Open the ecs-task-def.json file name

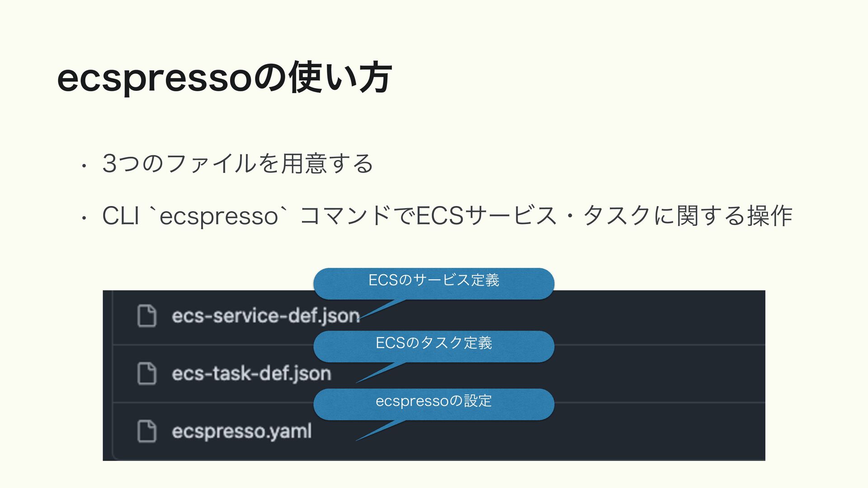(251, 374)
